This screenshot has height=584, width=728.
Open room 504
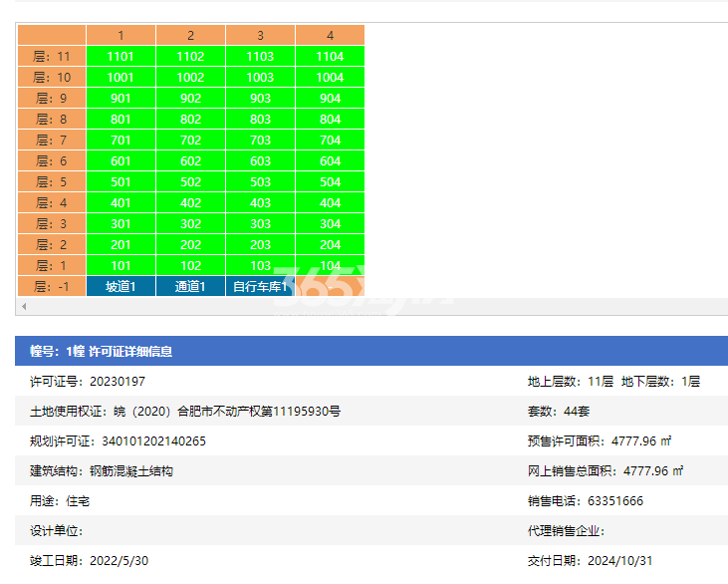[x=330, y=181]
